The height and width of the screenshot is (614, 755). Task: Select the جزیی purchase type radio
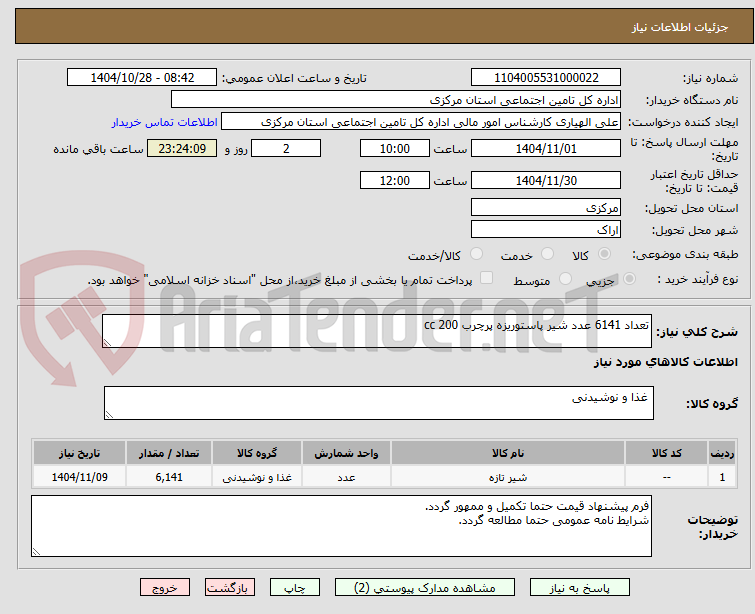pyautogui.click(x=629, y=279)
